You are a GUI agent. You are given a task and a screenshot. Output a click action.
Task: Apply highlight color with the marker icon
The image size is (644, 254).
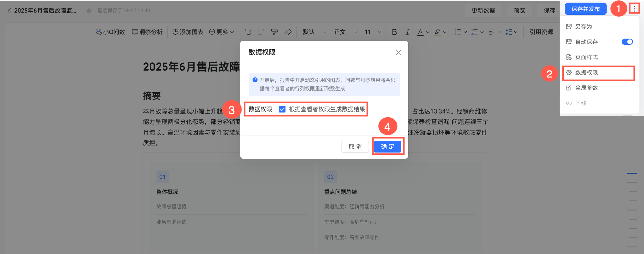pos(437,32)
